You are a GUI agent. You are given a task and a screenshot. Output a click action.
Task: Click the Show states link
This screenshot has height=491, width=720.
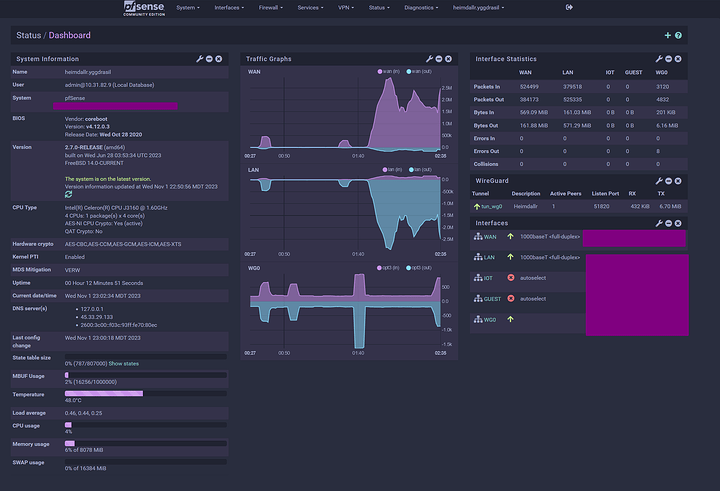124,364
